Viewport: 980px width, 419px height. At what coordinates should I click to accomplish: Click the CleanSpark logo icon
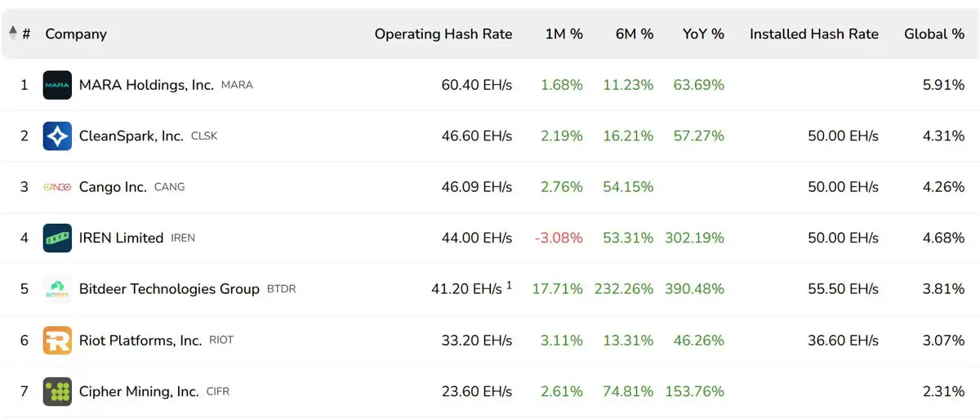click(57, 136)
